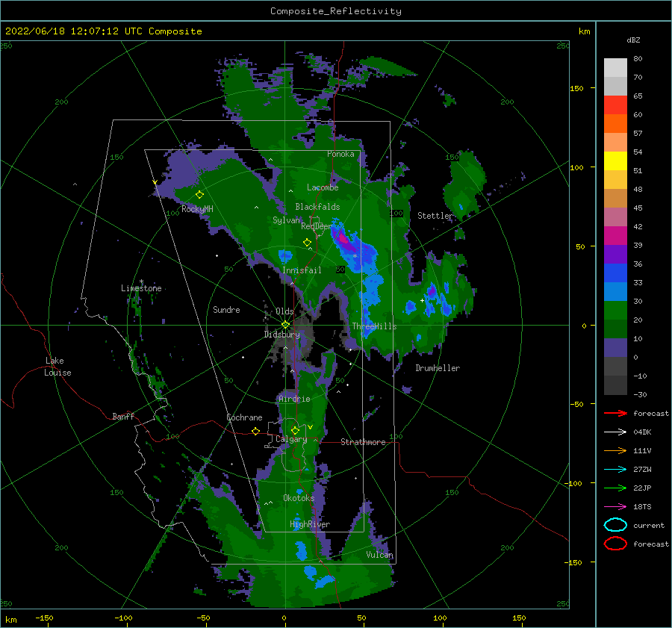Viewport: 672px width, 628px height.
Task: Select the red 65-60 dBZ swatch
Action: click(x=615, y=105)
